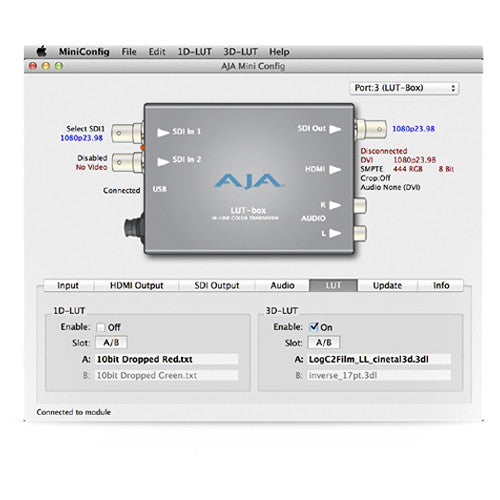The height and width of the screenshot is (500, 500).
Task: Click the Audio L output arrow
Action: (x=335, y=233)
